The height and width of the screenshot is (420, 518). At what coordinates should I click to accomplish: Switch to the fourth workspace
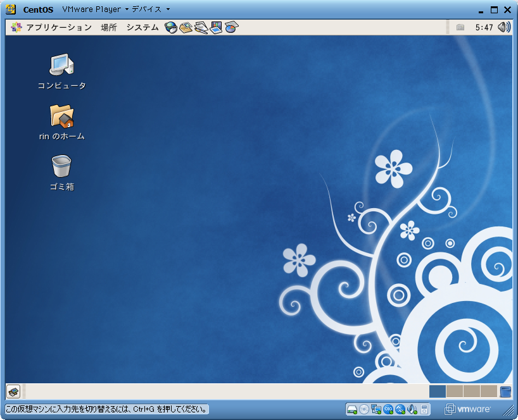[x=489, y=392]
